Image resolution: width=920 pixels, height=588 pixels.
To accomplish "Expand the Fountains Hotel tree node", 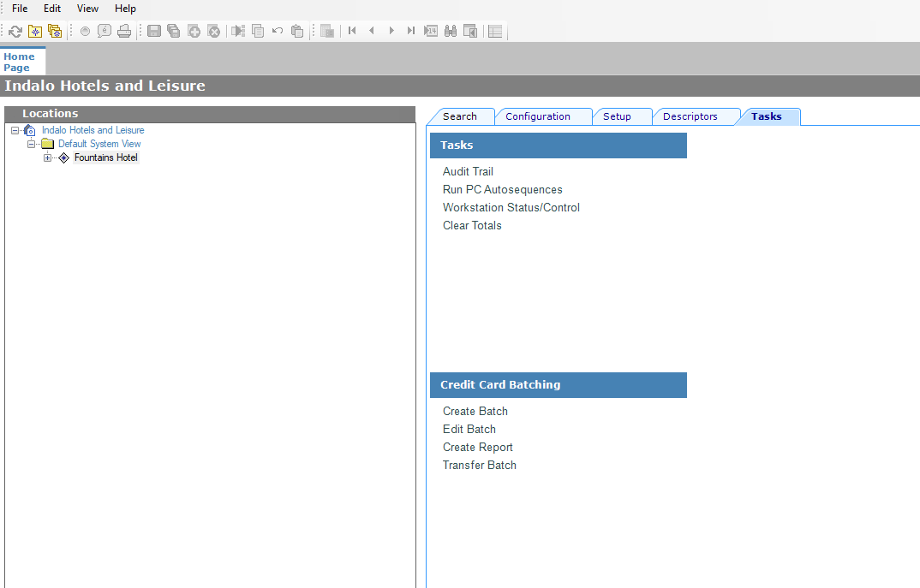I will coord(48,157).
